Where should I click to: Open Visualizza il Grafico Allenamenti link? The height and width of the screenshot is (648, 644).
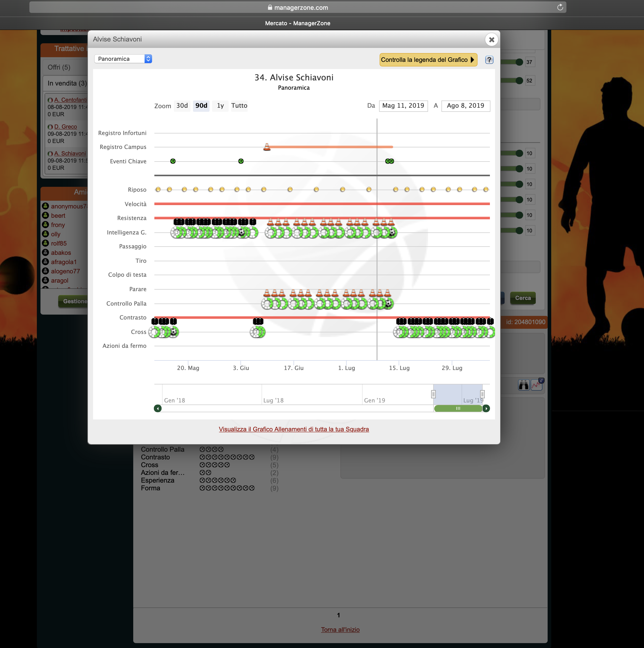pos(294,429)
